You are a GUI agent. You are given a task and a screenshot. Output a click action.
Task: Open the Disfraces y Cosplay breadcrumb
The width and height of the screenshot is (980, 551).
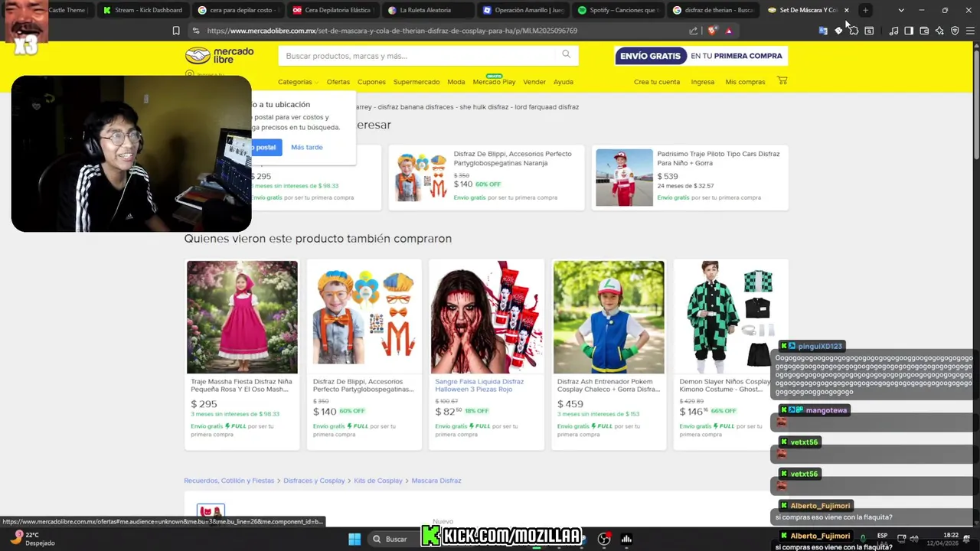tap(314, 481)
